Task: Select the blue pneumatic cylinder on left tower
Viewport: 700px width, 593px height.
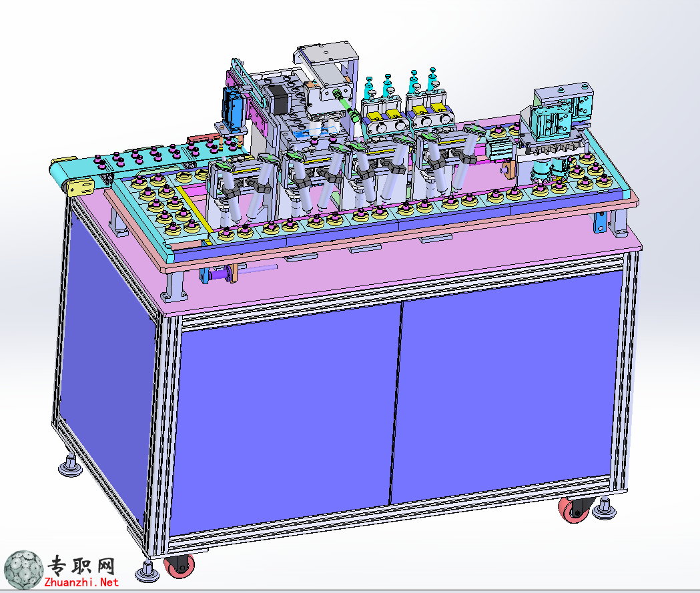Action: click(232, 107)
